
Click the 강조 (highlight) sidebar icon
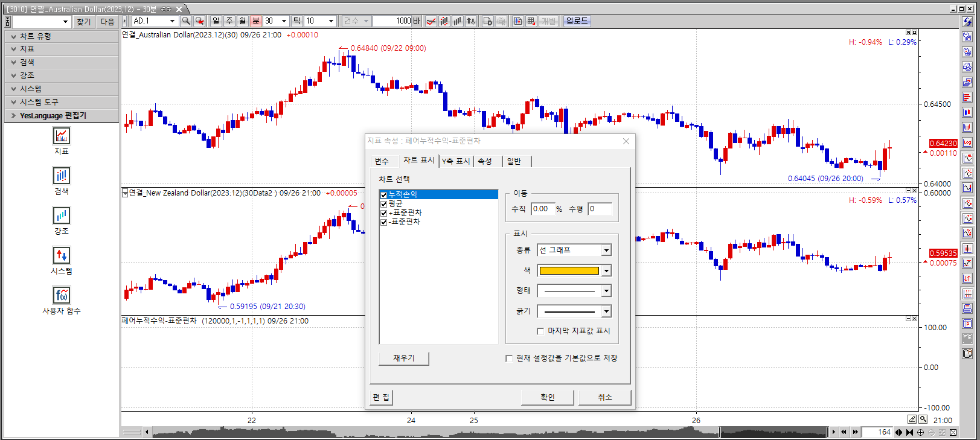tap(62, 215)
